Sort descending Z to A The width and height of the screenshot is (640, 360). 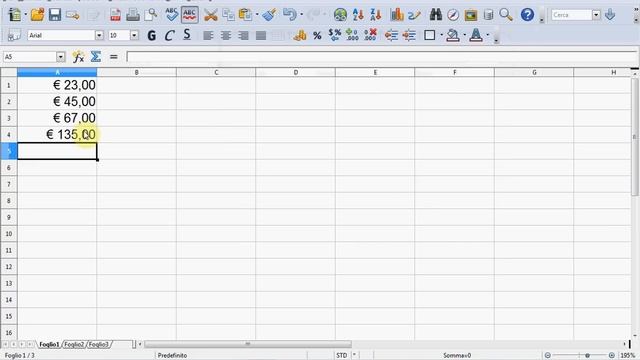click(x=376, y=15)
